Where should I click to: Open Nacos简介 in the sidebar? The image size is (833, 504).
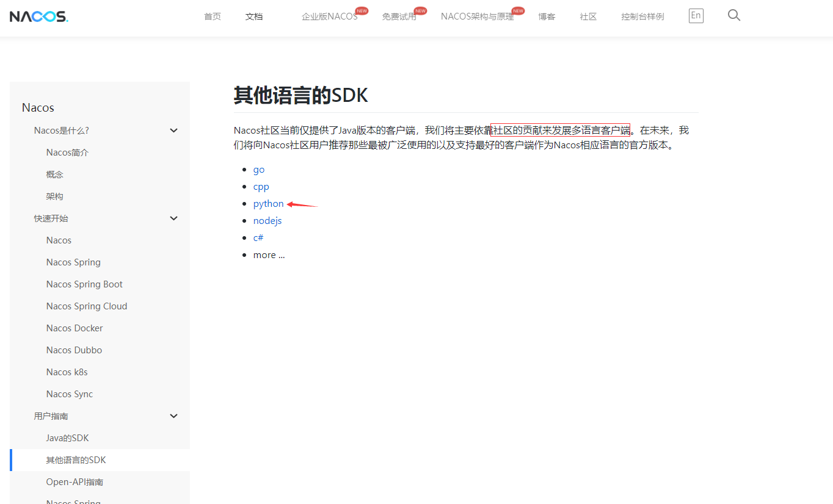[67, 153]
